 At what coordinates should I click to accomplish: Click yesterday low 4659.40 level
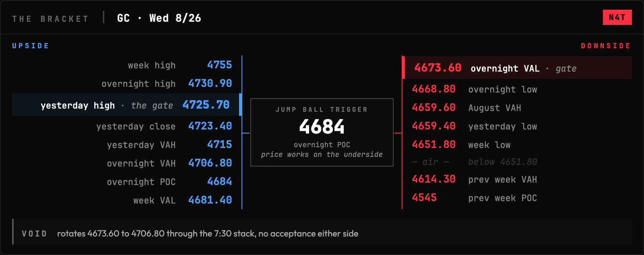click(x=517, y=126)
